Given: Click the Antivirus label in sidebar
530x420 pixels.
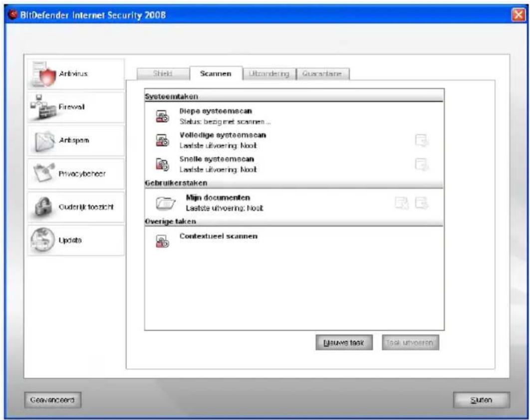Looking at the screenshot, I should coord(73,74).
